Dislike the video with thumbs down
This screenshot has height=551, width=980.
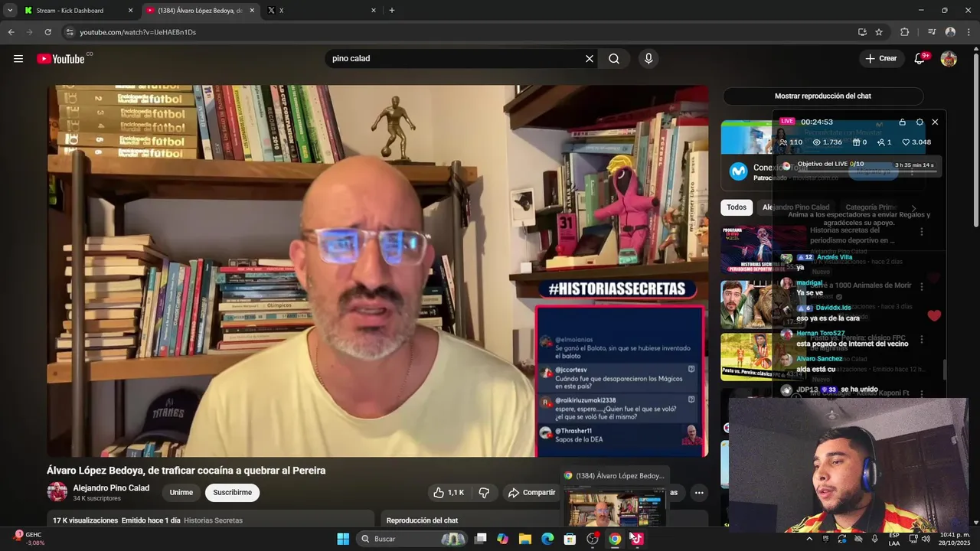point(484,493)
